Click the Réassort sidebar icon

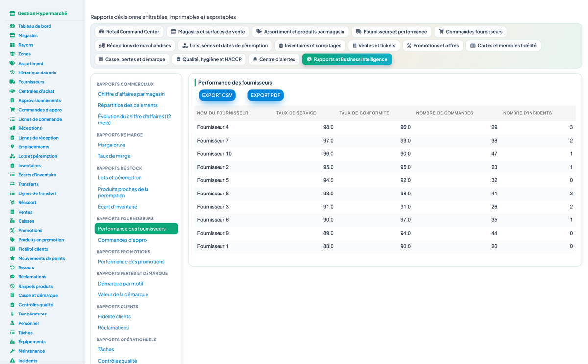[x=12, y=202]
